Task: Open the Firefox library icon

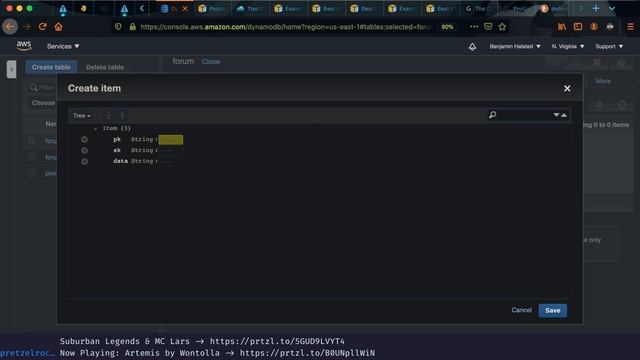Action: (x=562, y=27)
